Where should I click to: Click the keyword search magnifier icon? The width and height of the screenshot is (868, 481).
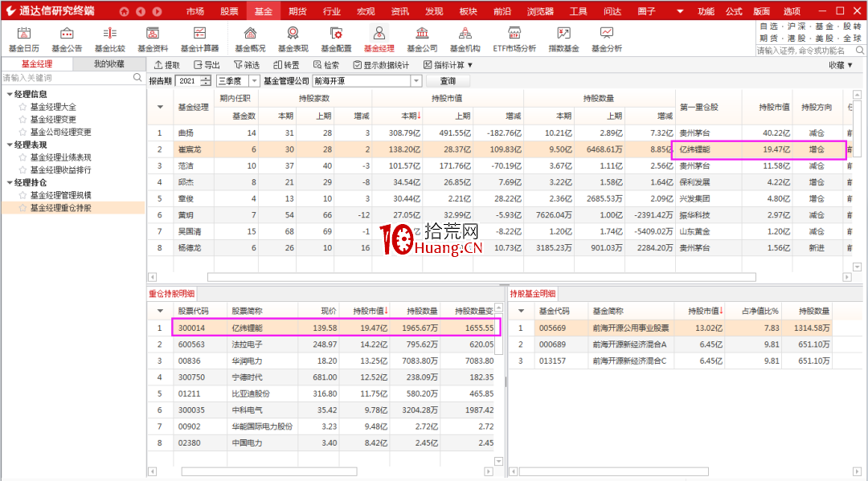click(x=137, y=78)
